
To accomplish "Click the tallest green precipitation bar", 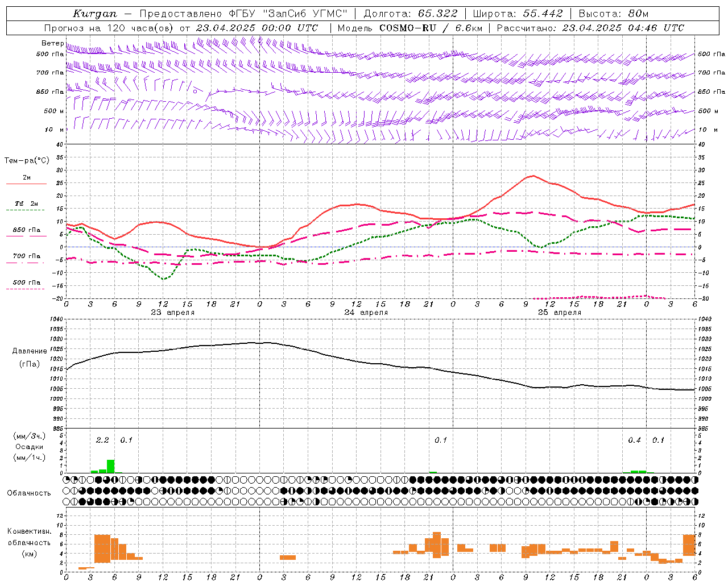I will (110, 466).
